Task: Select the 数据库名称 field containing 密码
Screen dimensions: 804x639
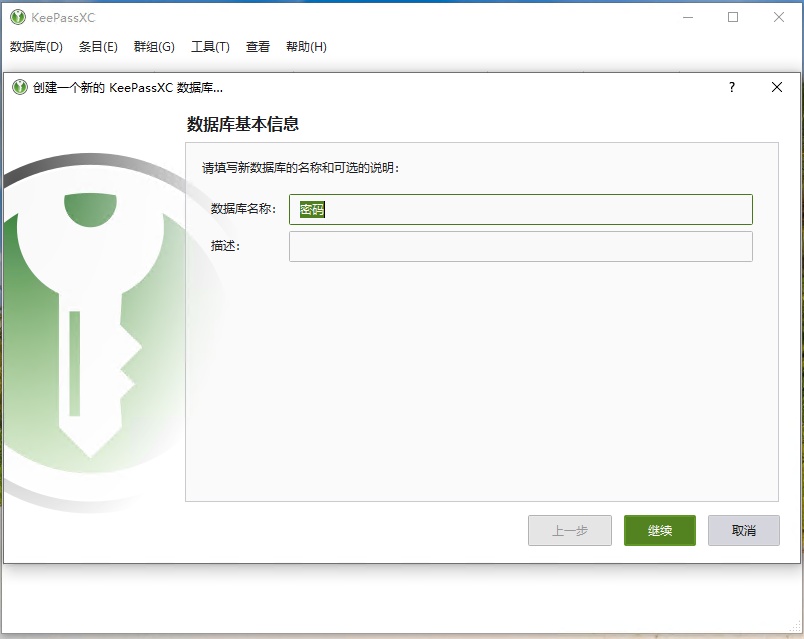Action: coord(520,209)
